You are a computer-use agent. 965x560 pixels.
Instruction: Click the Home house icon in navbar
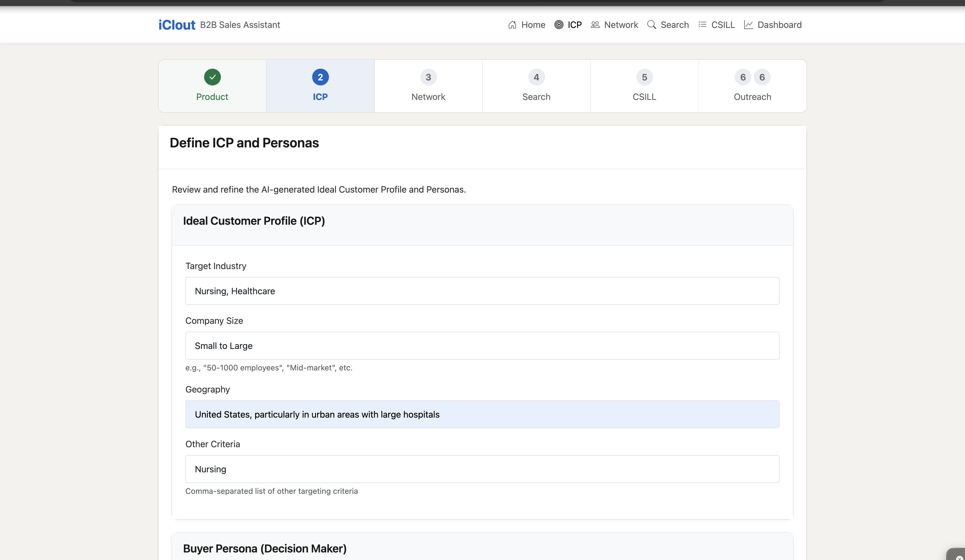512,25
